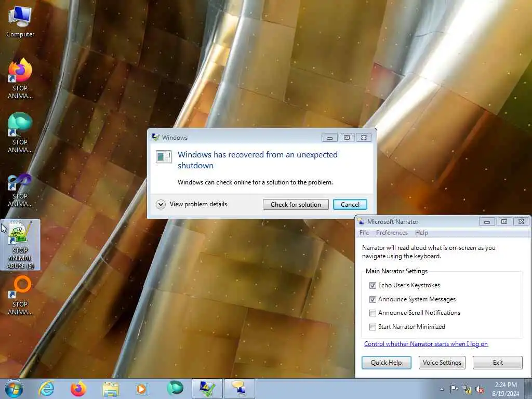Cancel the Windows recovery dialog
The height and width of the screenshot is (399, 532).
(x=350, y=204)
